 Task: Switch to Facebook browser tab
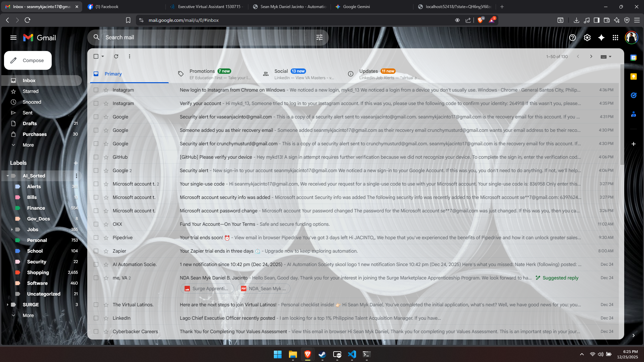coord(124,7)
